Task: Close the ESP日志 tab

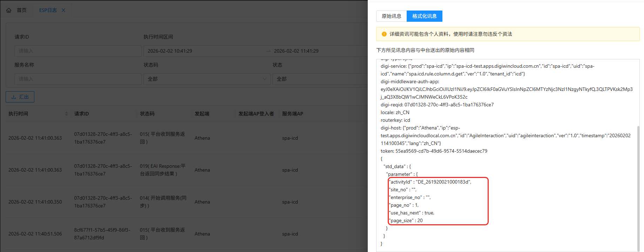Action: [63, 10]
